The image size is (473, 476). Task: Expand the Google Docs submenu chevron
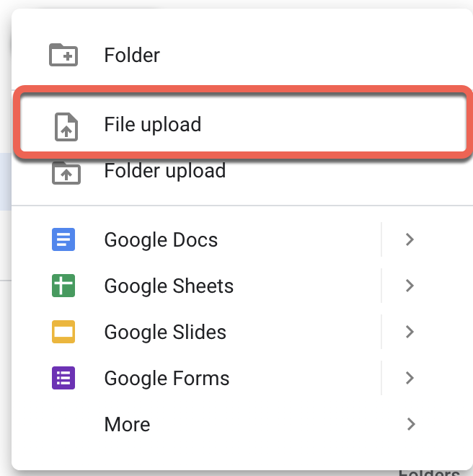(x=410, y=239)
